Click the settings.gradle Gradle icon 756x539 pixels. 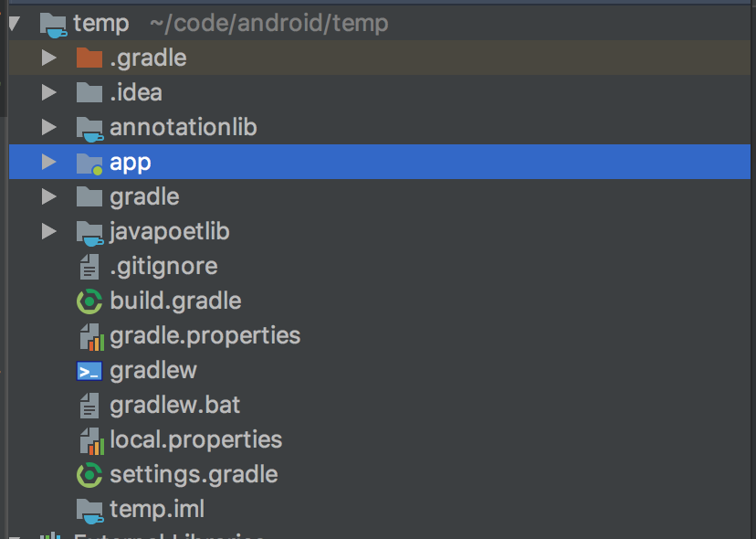click(x=89, y=475)
